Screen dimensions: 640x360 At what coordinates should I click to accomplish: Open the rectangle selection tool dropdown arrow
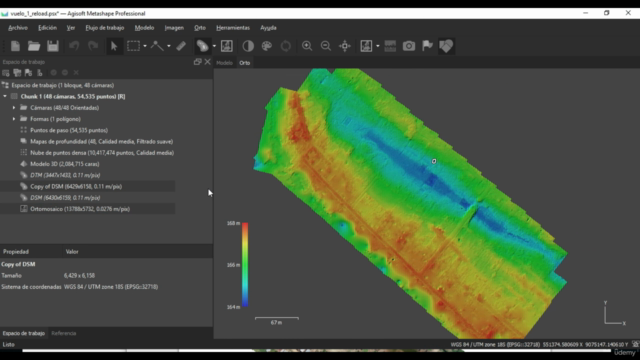(x=145, y=46)
